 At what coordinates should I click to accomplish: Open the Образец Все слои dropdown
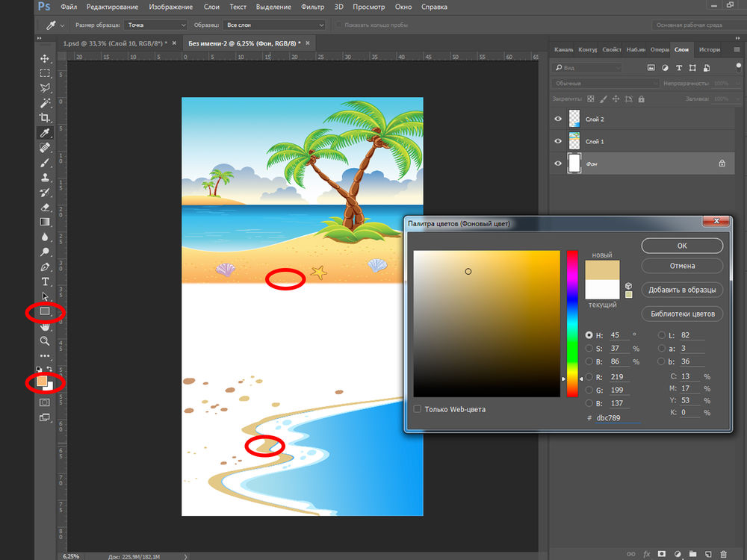(274, 25)
